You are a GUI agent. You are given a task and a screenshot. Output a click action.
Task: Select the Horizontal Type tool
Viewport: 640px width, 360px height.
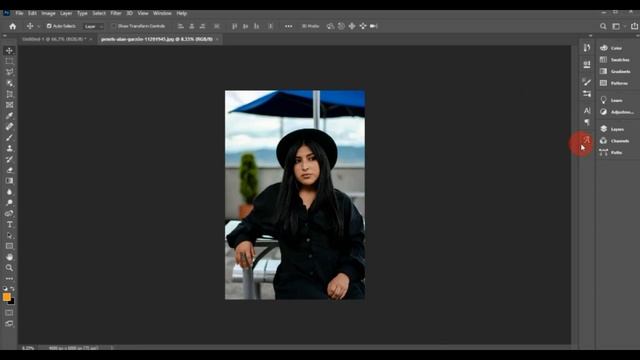[x=9, y=224]
